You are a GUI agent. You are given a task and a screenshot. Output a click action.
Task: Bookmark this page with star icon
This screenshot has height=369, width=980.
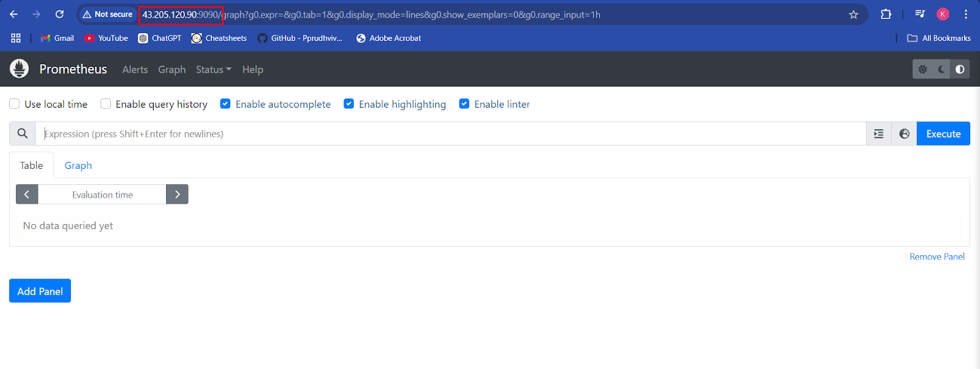[x=853, y=14]
